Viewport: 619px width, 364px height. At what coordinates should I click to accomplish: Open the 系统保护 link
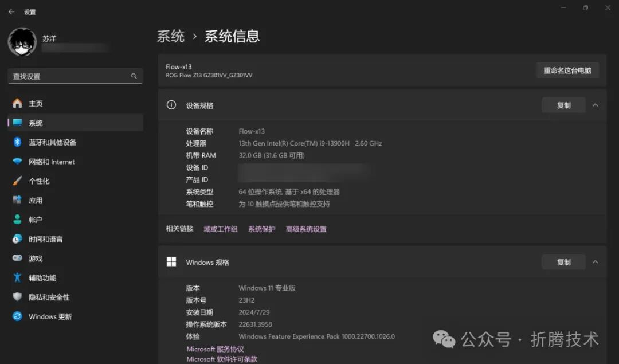[262, 229]
